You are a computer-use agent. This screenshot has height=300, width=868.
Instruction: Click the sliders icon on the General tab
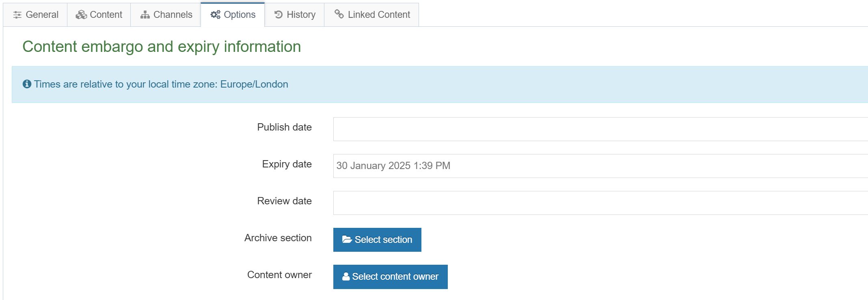[x=17, y=15]
